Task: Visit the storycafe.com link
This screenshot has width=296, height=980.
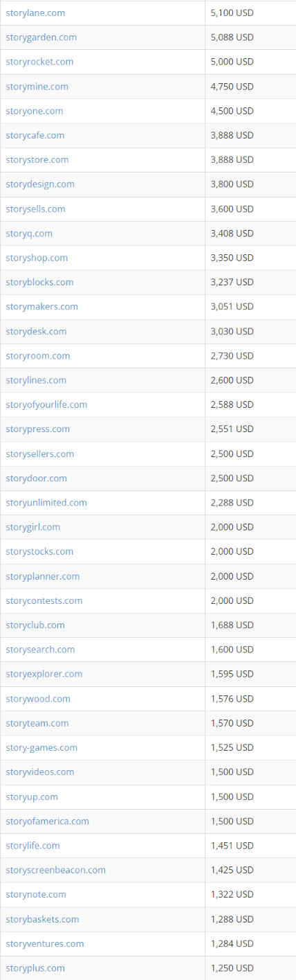Action: tap(35, 135)
